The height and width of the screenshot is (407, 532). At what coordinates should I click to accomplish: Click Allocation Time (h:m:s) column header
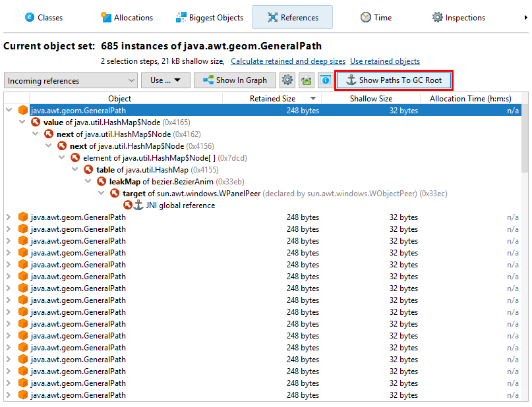click(x=470, y=99)
